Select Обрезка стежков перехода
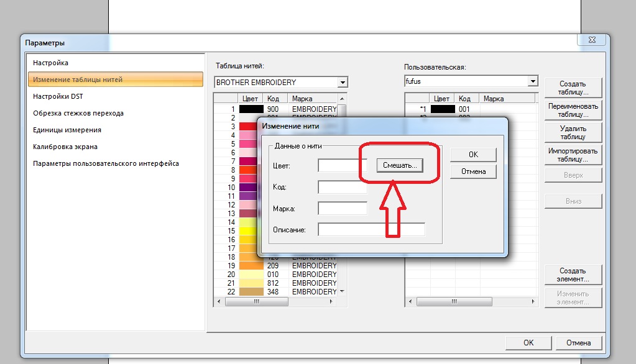The width and height of the screenshot is (636, 364). [78, 113]
